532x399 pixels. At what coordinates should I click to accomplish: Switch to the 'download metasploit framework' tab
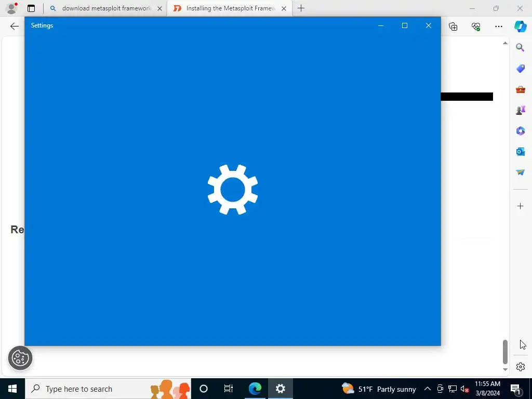105,8
